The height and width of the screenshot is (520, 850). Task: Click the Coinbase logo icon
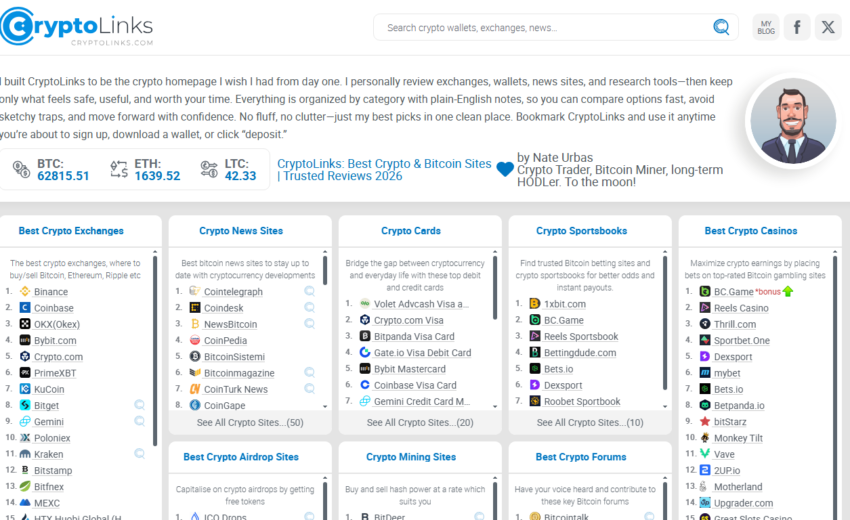(25, 307)
